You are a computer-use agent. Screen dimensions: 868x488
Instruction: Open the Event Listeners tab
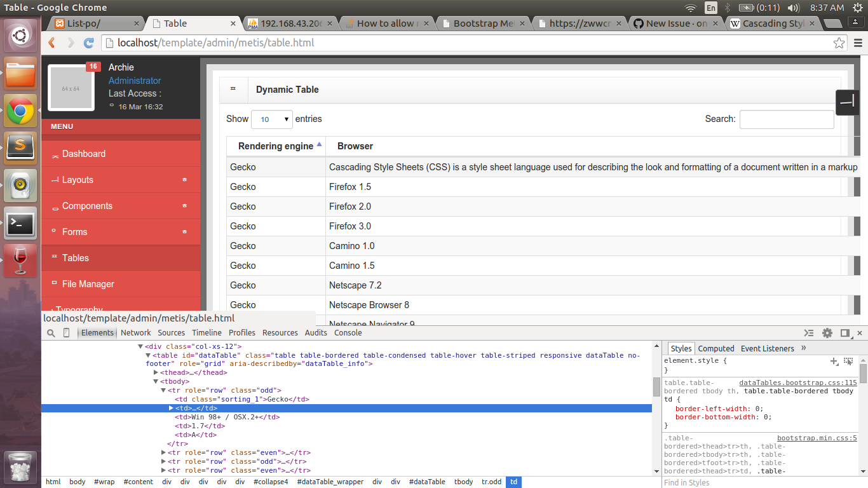point(768,348)
